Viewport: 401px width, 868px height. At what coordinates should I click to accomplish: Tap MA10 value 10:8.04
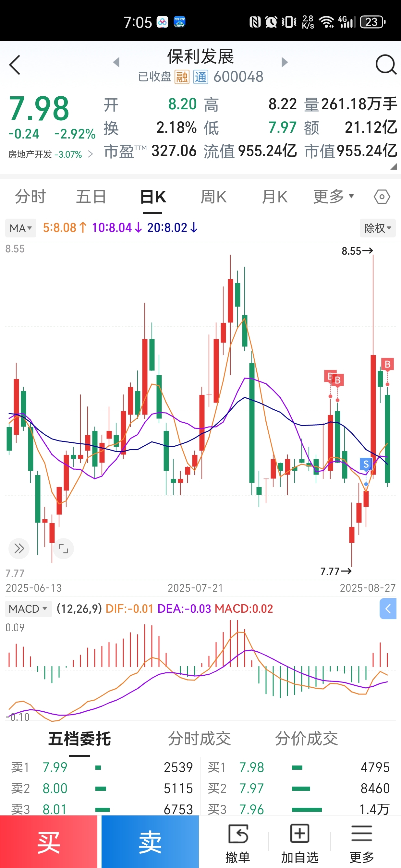pos(117,228)
